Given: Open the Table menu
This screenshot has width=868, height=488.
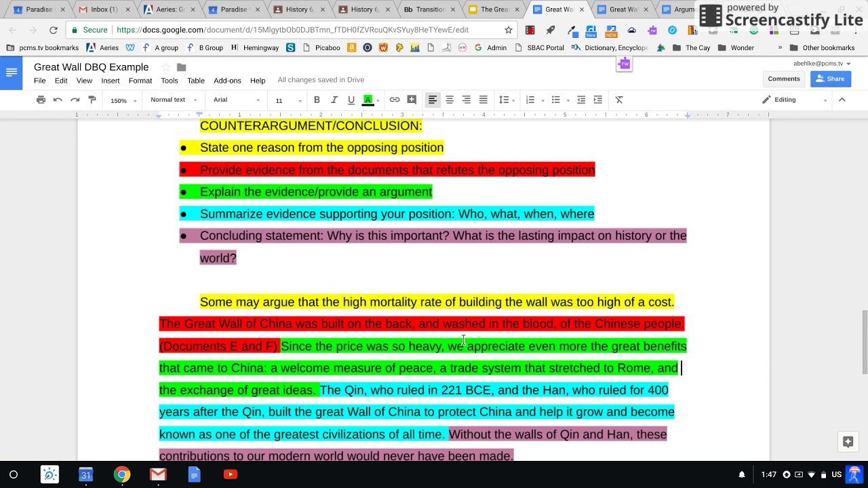Looking at the screenshot, I should coord(196,80).
